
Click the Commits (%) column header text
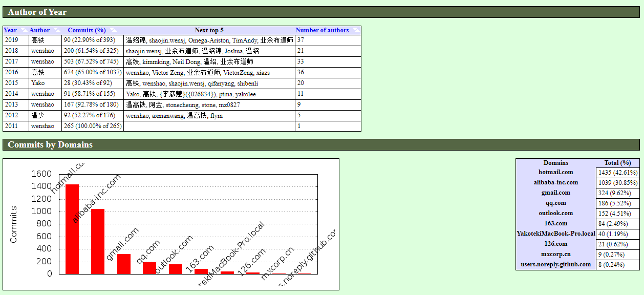87,30
